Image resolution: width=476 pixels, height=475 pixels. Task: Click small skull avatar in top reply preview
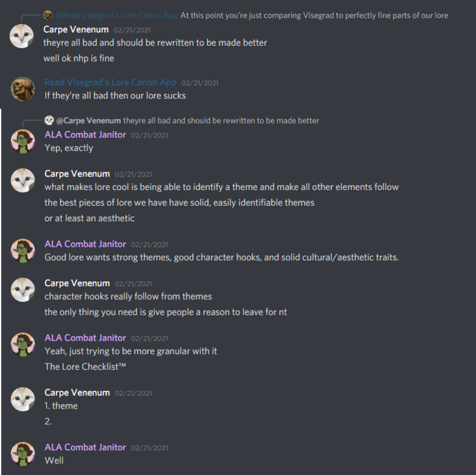point(48,15)
